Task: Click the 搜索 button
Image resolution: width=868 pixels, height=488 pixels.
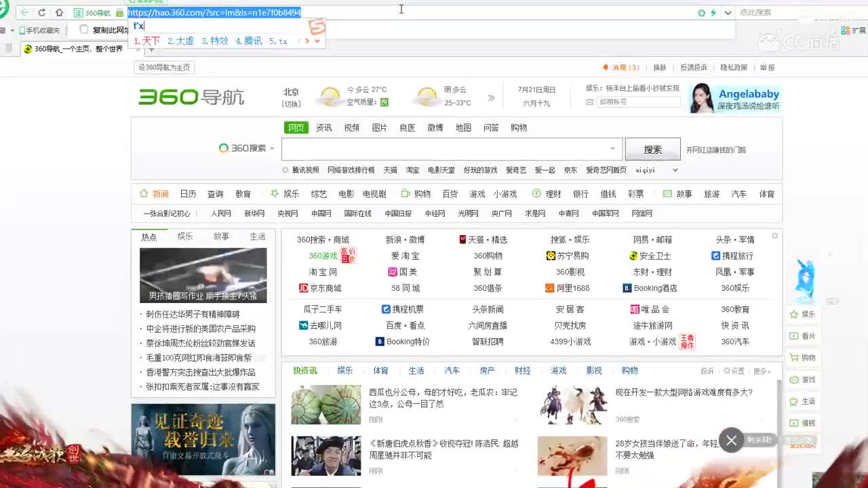Action: click(x=653, y=149)
